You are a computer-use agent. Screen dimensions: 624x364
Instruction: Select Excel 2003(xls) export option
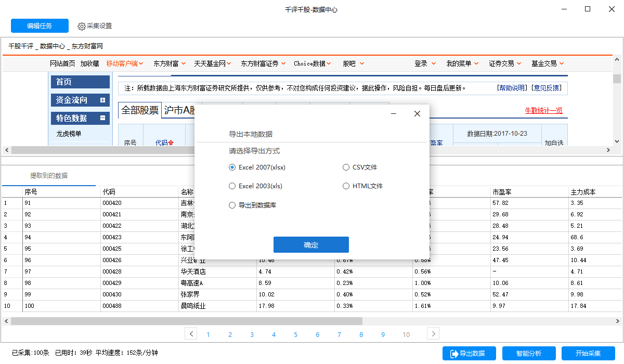click(256, 186)
